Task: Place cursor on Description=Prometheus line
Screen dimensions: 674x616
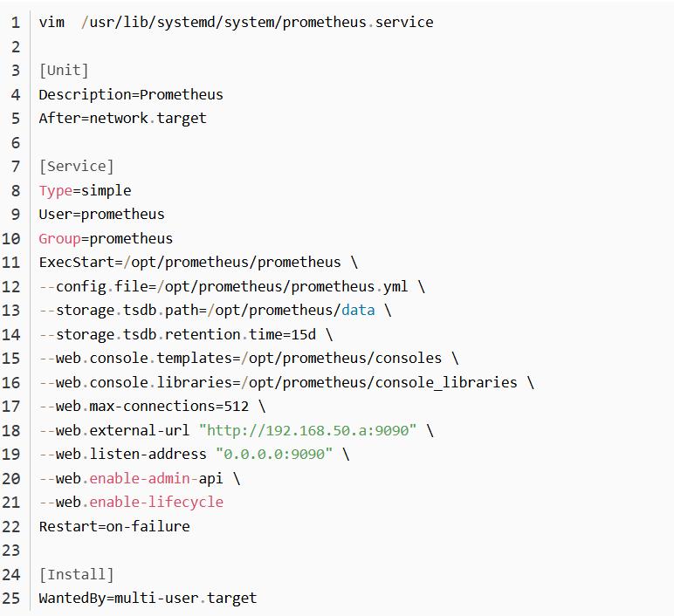Action: [x=131, y=94]
